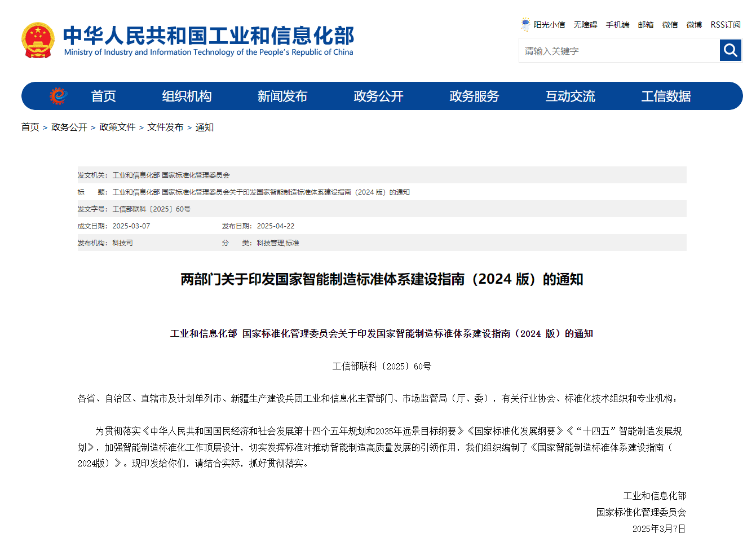This screenshot has width=756, height=546.
Task: Open the 首页 navigation menu item
Action: (x=103, y=96)
